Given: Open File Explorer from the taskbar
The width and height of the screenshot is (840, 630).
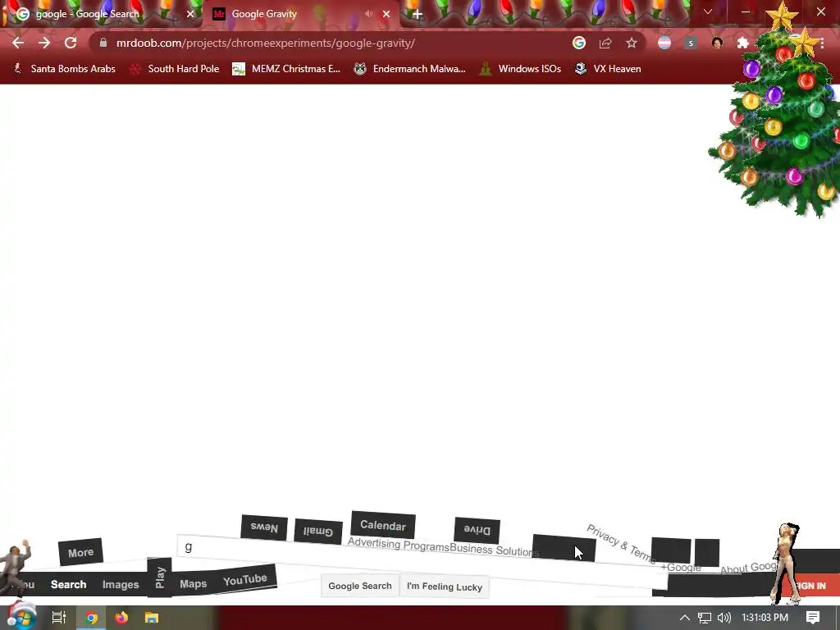Looking at the screenshot, I should 152,618.
